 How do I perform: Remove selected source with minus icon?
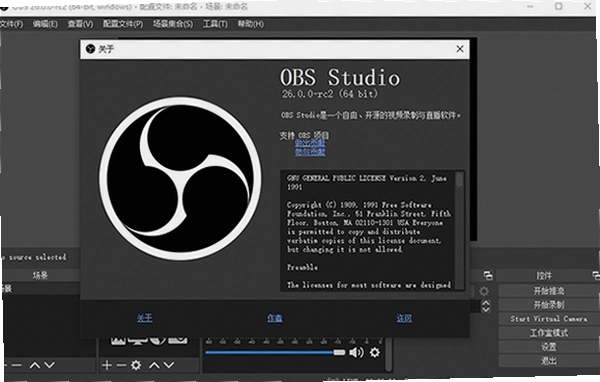121,365
